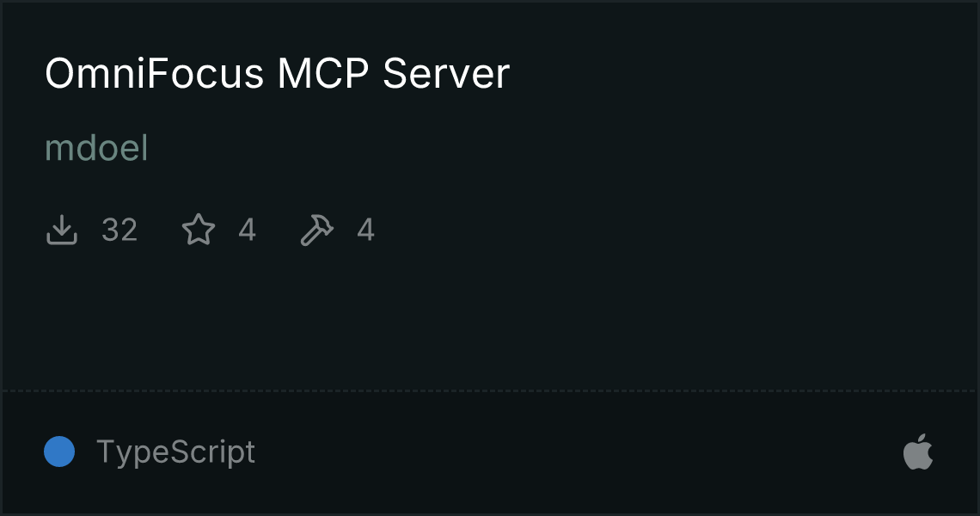The width and height of the screenshot is (980, 516).
Task: Click the MCP text in the title
Action: [323, 73]
